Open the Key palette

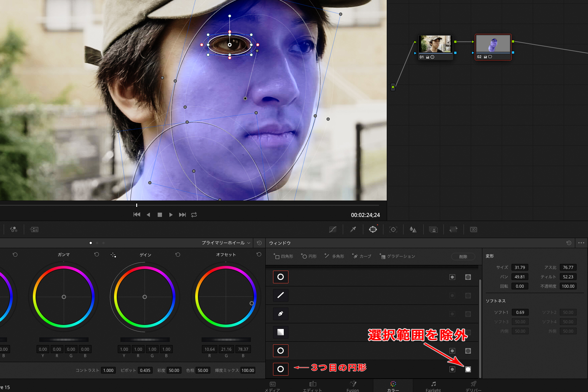(x=433, y=230)
